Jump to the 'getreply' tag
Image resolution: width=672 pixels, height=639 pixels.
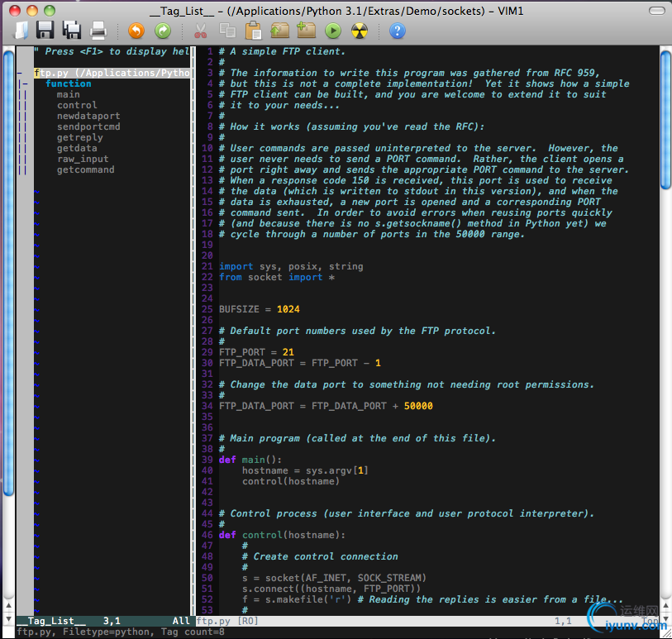[x=79, y=137]
